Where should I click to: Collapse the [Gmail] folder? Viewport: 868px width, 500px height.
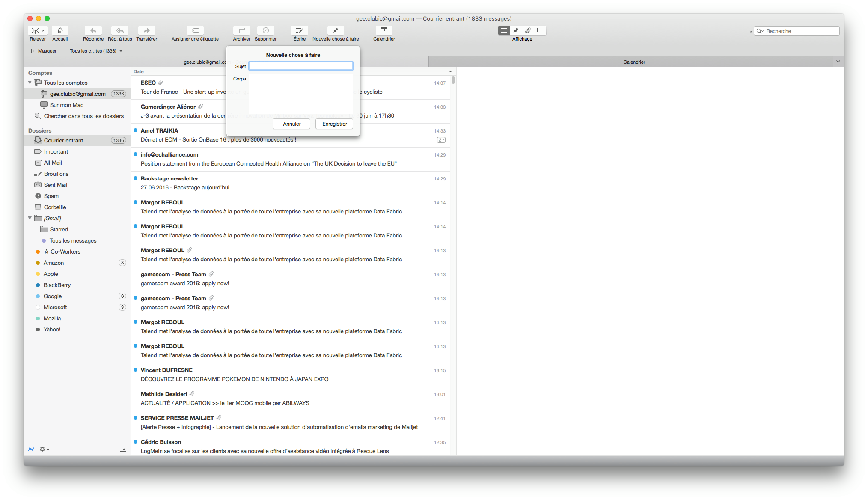pyautogui.click(x=30, y=218)
